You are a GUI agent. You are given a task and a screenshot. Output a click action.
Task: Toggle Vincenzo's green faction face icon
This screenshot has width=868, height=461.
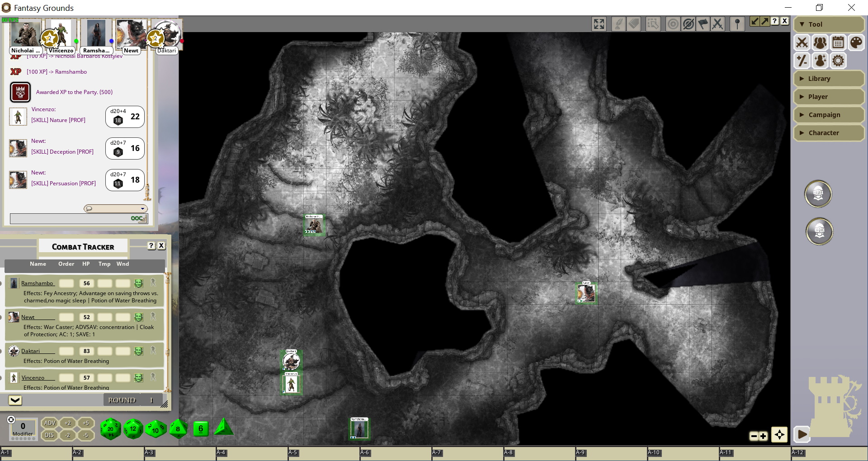tap(139, 378)
